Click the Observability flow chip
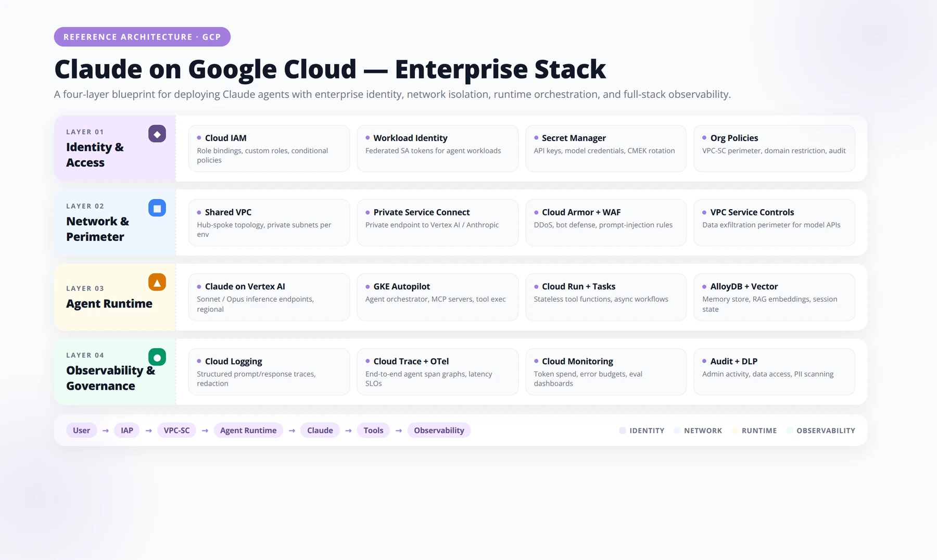The width and height of the screenshot is (937, 560). point(439,430)
